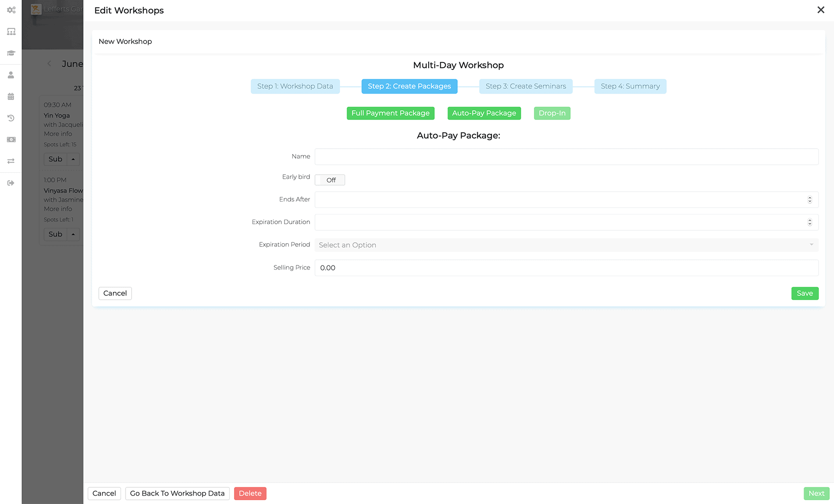Adjust the Ends After stepper arrows

pyautogui.click(x=809, y=200)
